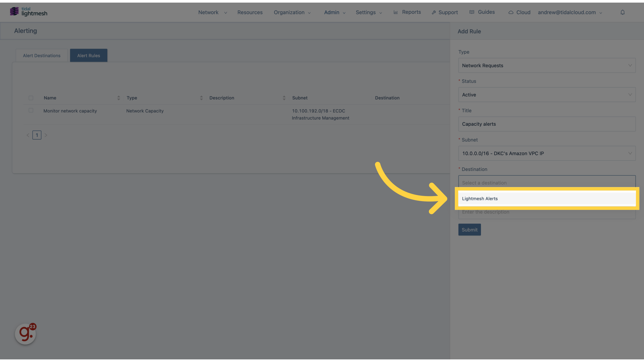
Task: Open the notification bell
Action: pyautogui.click(x=623, y=12)
